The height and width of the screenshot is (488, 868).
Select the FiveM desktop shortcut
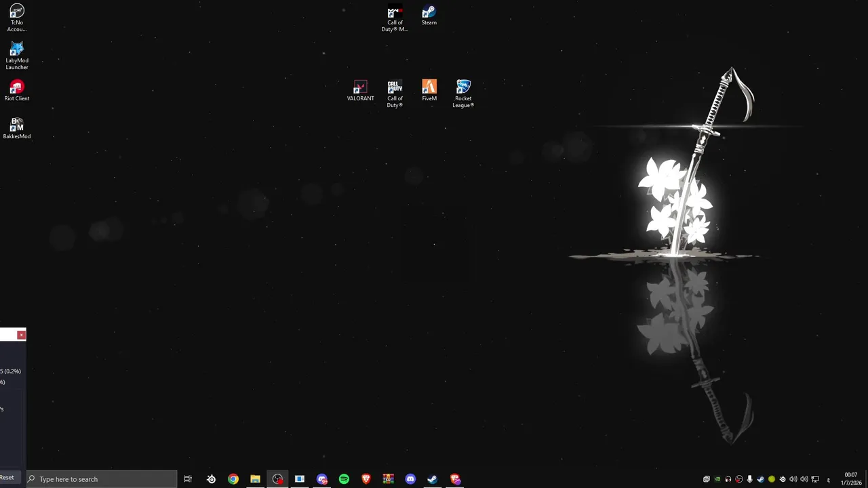[x=429, y=91]
